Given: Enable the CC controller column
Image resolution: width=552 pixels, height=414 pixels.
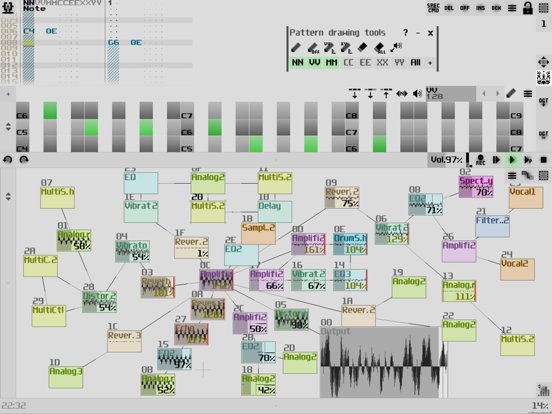Looking at the screenshot, I should 348,63.
